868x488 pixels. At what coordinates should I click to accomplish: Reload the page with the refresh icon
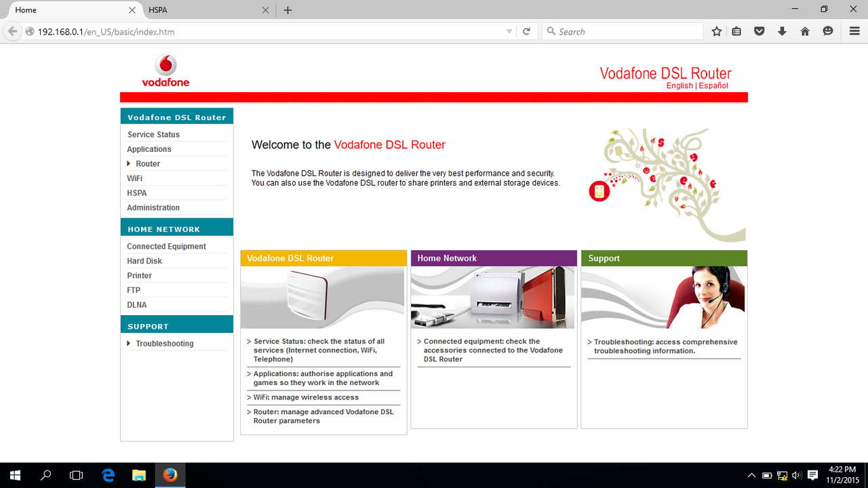coord(526,31)
